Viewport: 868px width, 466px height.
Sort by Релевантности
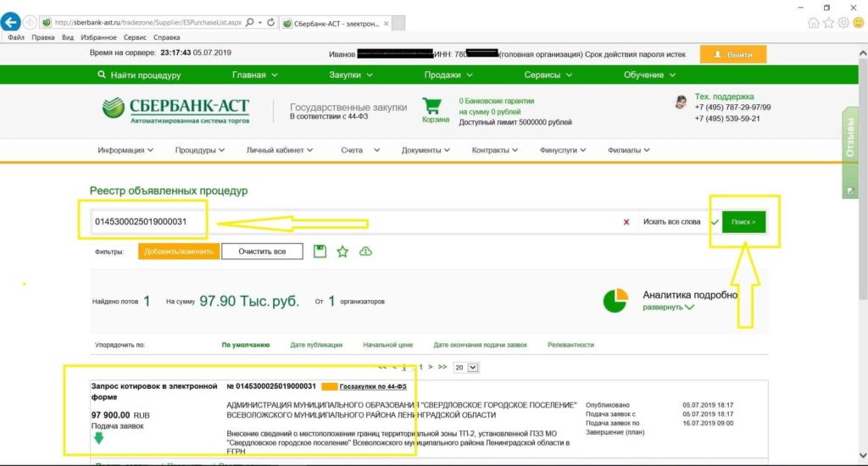(x=570, y=345)
